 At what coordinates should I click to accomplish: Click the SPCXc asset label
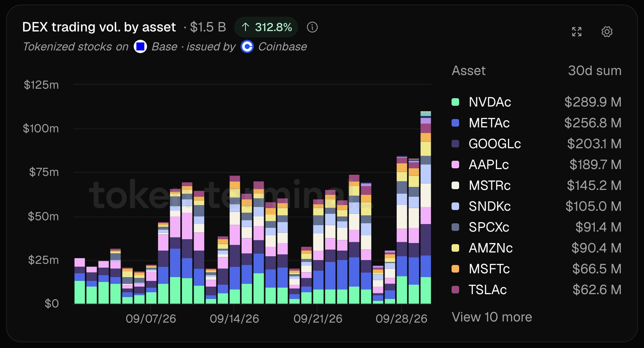(x=489, y=227)
